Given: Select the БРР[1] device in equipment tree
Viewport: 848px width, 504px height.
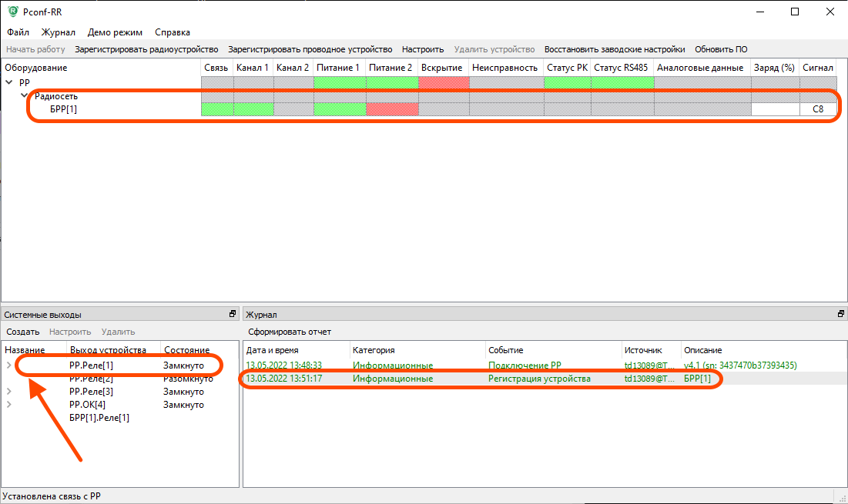Looking at the screenshot, I should [63, 109].
